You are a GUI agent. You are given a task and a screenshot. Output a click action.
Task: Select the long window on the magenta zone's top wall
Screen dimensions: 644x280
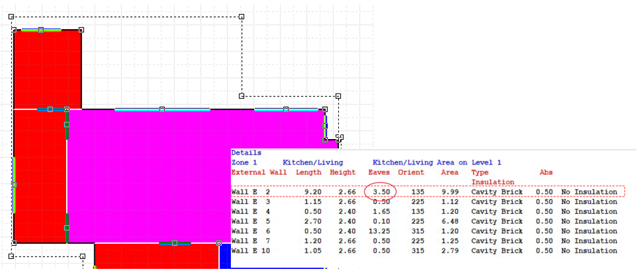[162, 109]
